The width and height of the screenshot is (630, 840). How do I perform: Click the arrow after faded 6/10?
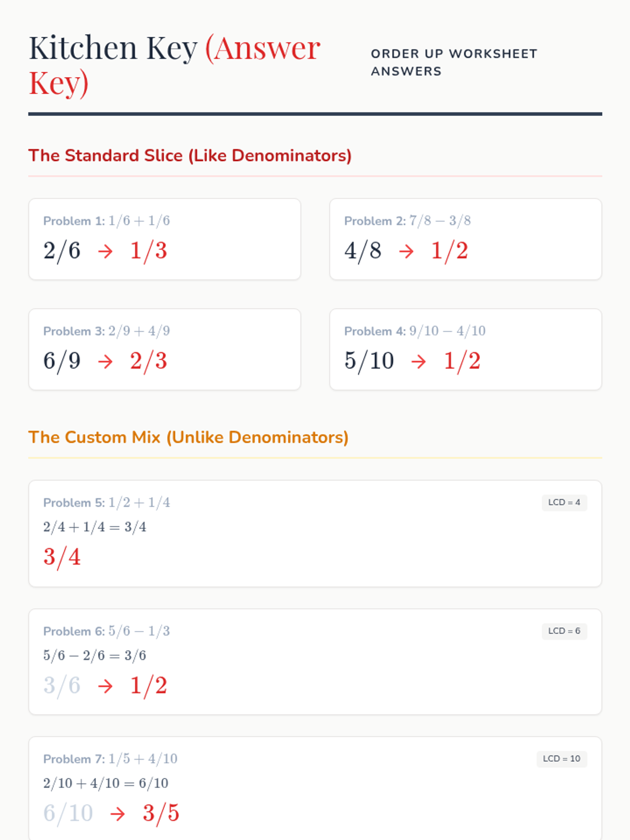[x=118, y=814]
